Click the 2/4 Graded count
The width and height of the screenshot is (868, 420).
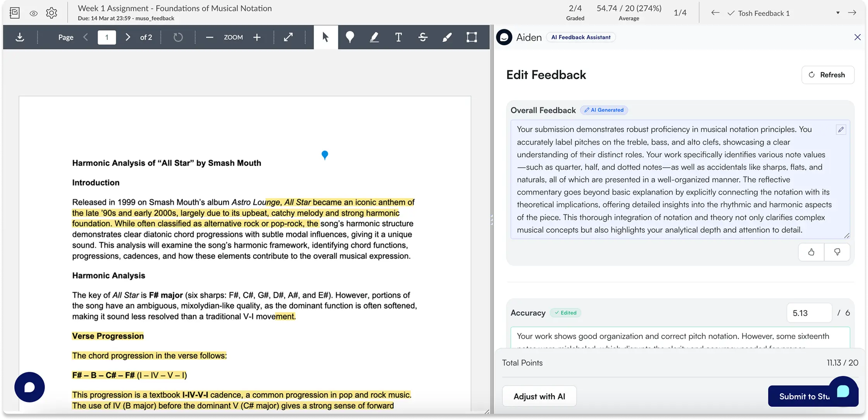[x=575, y=12]
